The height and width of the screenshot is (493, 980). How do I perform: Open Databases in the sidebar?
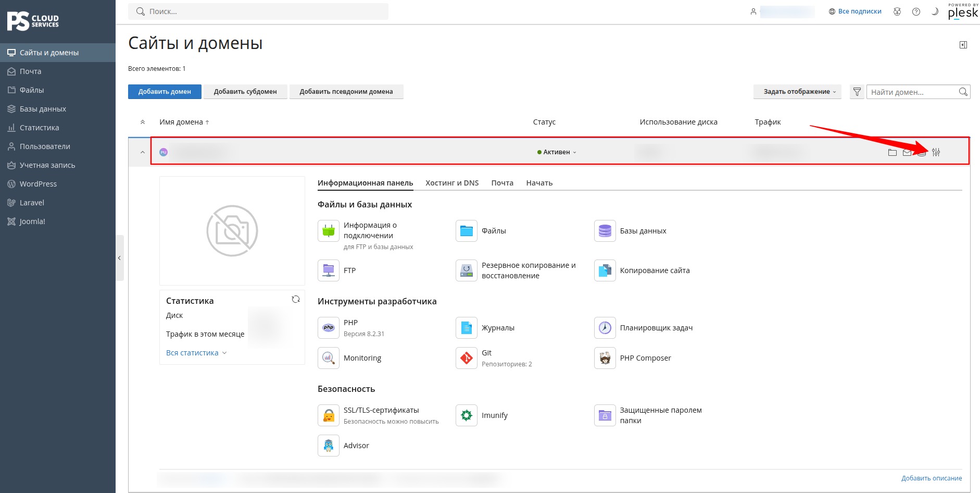[58, 109]
